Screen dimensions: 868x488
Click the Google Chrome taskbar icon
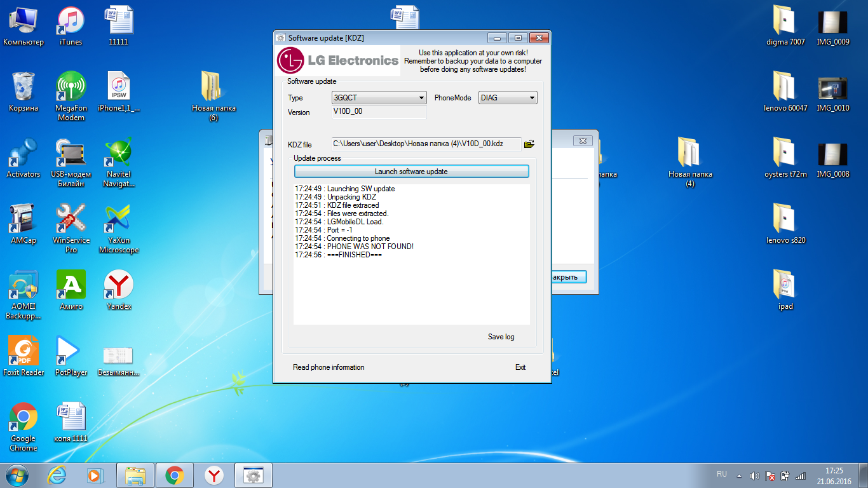point(175,475)
